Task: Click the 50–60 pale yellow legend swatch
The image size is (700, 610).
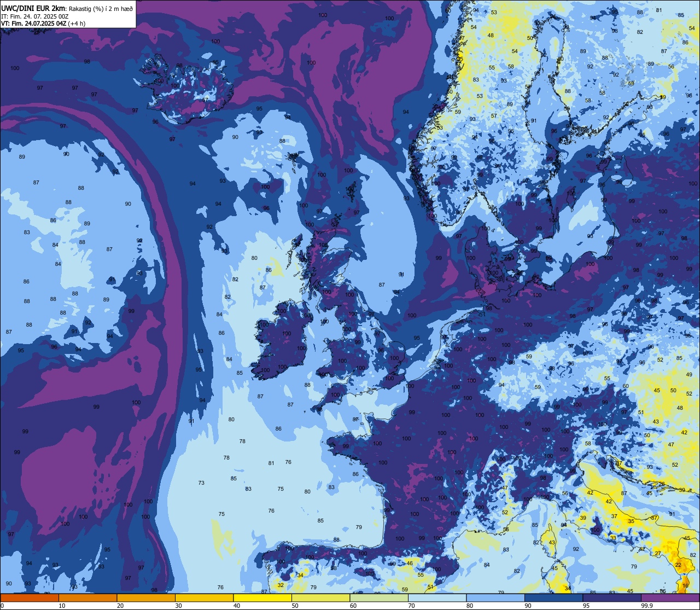Action: 320,597
